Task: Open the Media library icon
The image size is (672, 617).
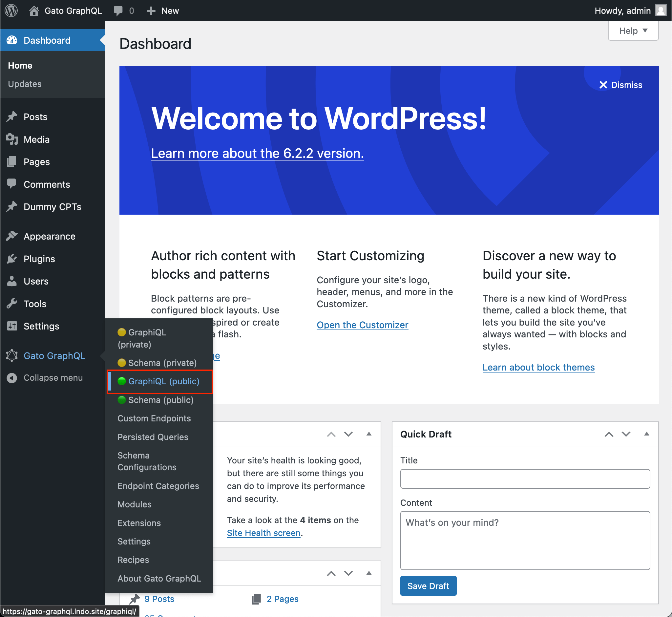Action: [x=12, y=139]
